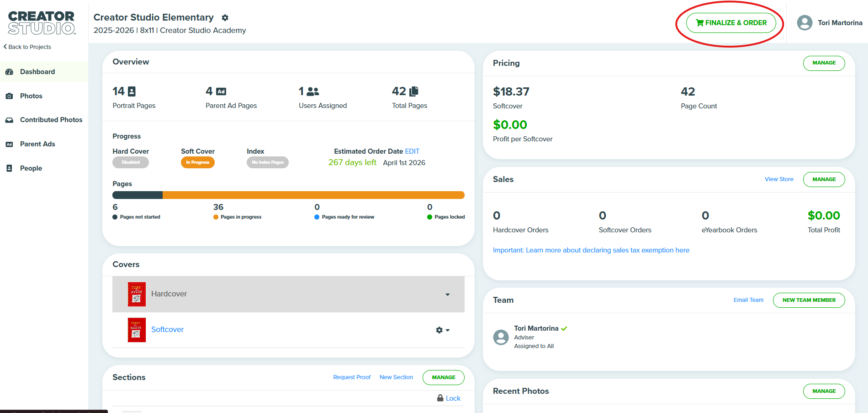Click Manage in Sections card
The height and width of the screenshot is (413, 868).
[x=443, y=378]
